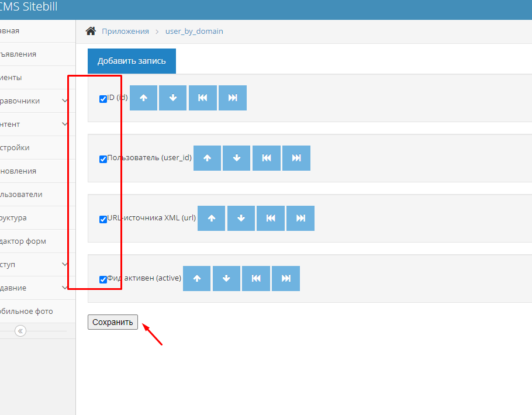Click the home icon in breadcrumb
This screenshot has width=532, height=415.
pyautogui.click(x=91, y=31)
